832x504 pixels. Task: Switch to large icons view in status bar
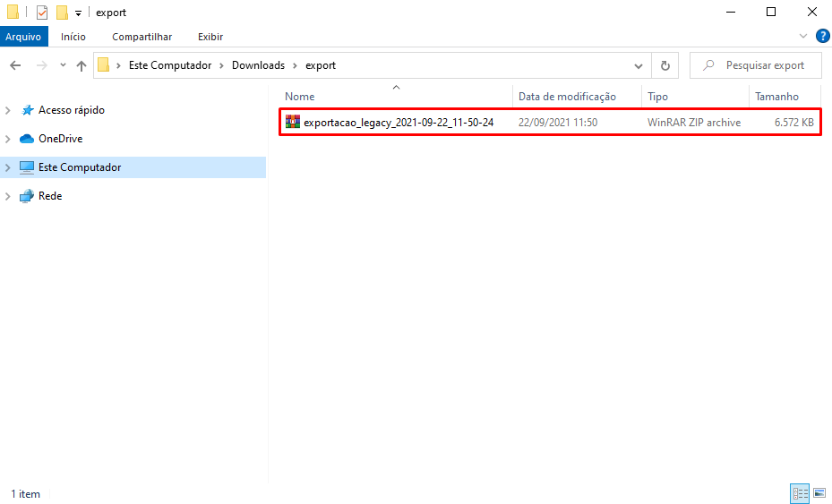click(x=819, y=493)
